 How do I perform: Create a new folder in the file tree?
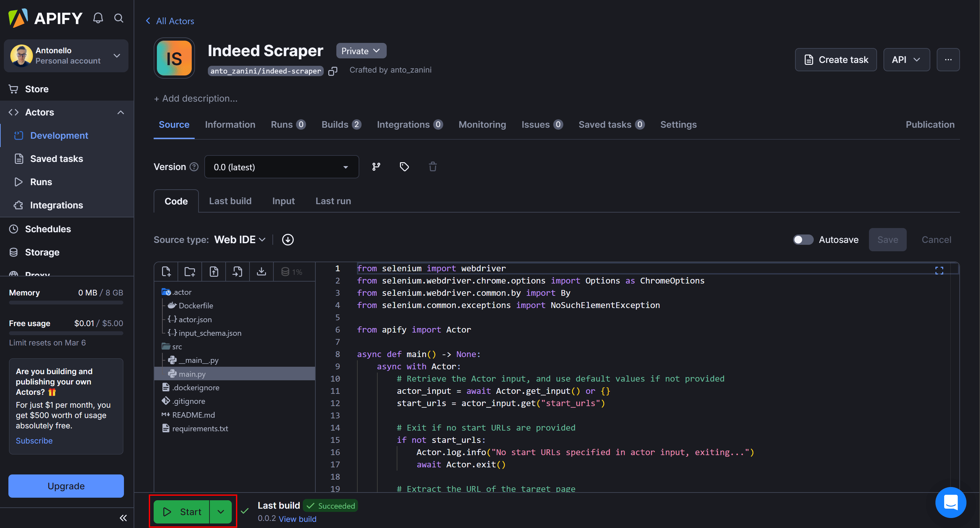190,271
